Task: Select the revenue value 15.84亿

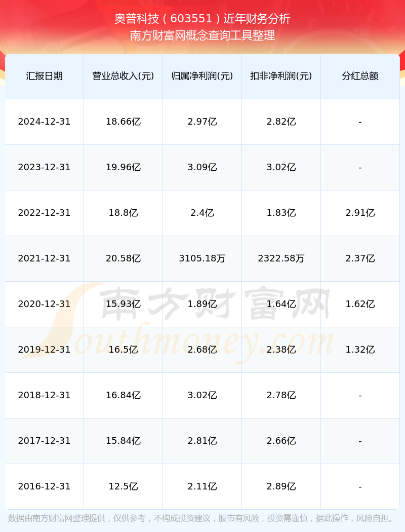Action: [x=123, y=441]
